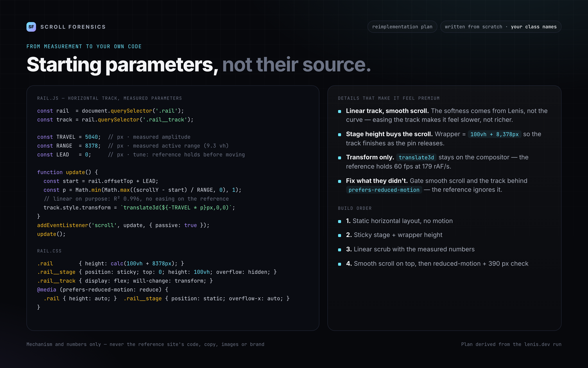Screen dimensions: 588x368
Task: Click the 'RAIL.CSS' section label
Action: click(x=49, y=251)
